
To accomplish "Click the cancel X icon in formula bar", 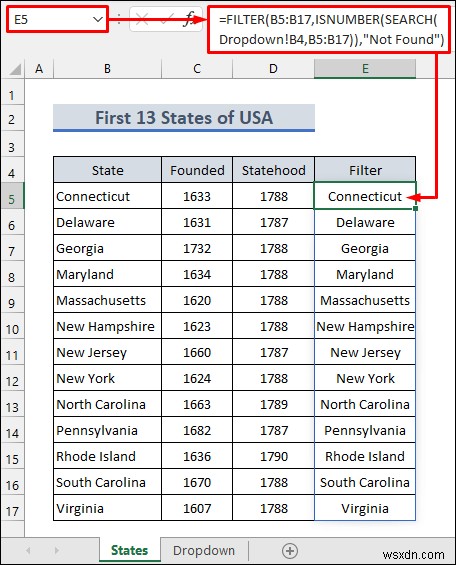I will pyautogui.click(x=142, y=19).
